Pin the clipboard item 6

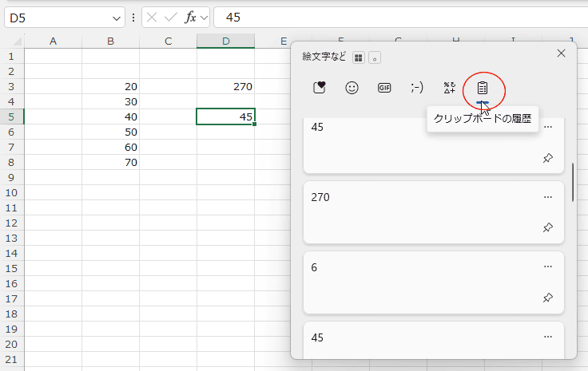coord(547,298)
